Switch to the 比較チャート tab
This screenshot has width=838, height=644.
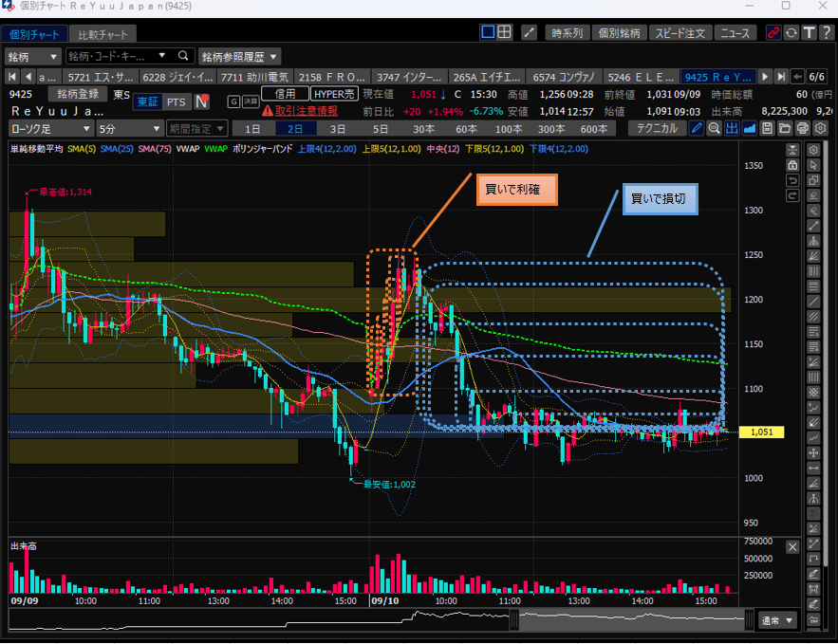pyautogui.click(x=102, y=33)
